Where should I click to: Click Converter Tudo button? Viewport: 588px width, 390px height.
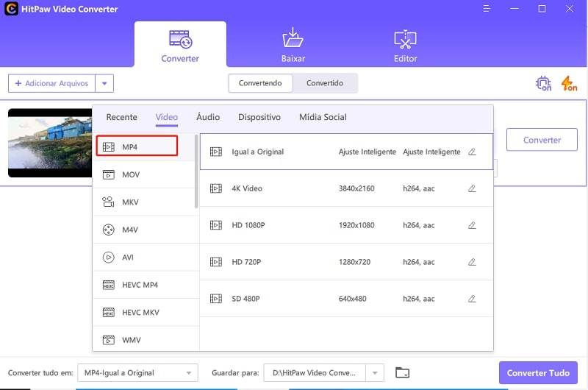(538, 373)
